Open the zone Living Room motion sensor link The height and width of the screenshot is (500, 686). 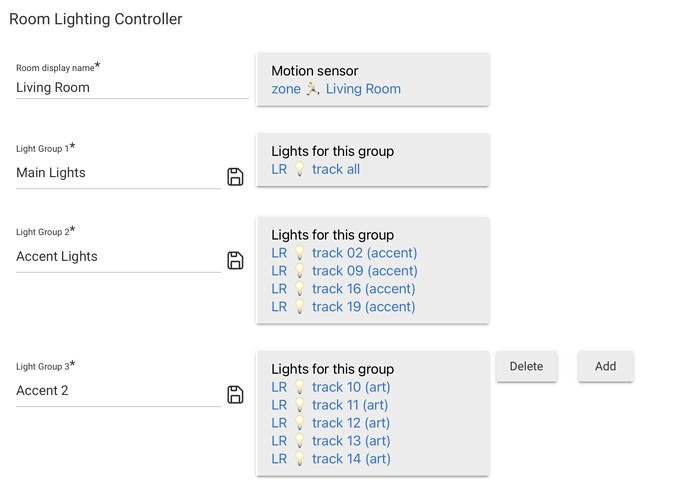(x=336, y=89)
